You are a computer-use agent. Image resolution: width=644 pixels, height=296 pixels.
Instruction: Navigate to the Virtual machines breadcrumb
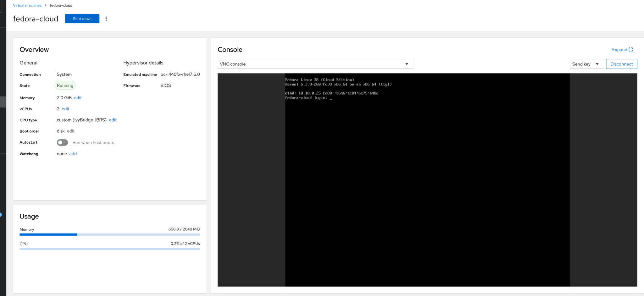pos(27,5)
